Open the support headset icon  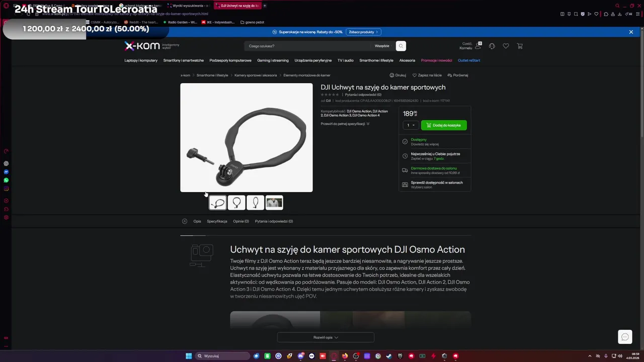pos(492,46)
